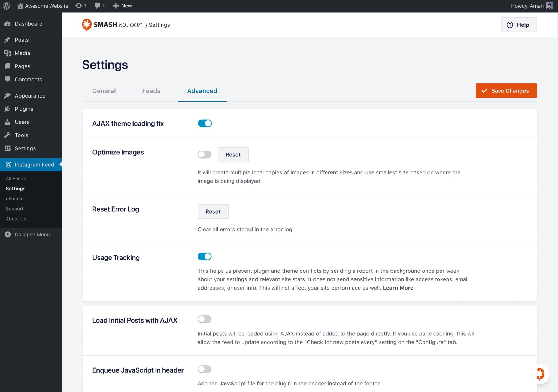Switch to the General tab

pyautogui.click(x=104, y=91)
